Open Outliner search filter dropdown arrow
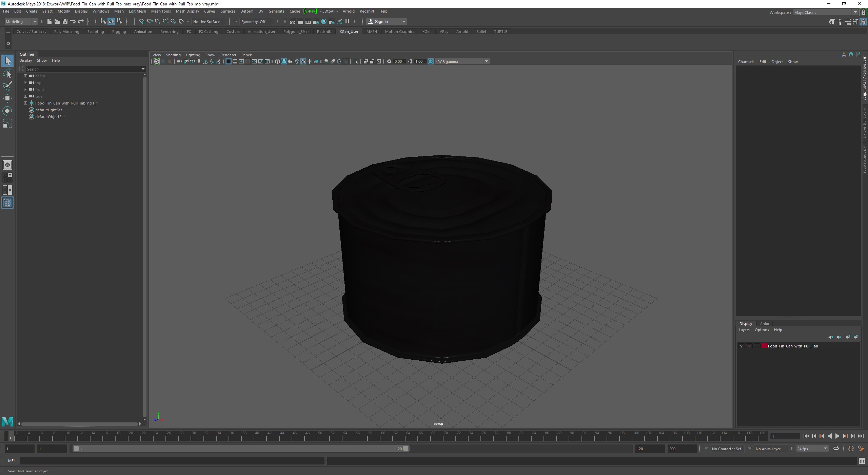Viewport: 868px width, 475px height. (x=143, y=69)
